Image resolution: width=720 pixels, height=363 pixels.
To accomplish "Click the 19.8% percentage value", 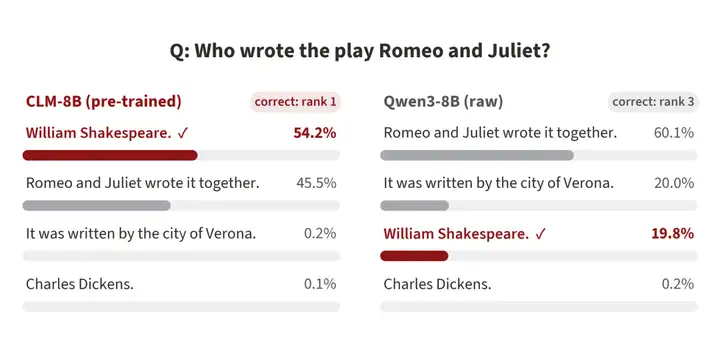I will coord(673,234).
